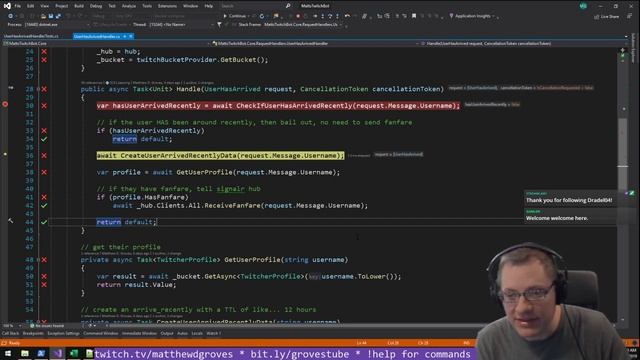
Task: Open the Process dropdown
Action: [56, 24]
